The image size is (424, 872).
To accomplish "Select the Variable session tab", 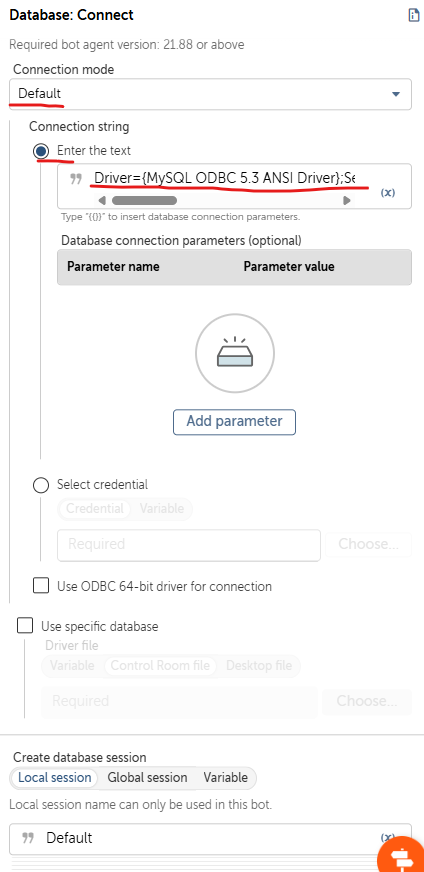I will coord(225,777).
